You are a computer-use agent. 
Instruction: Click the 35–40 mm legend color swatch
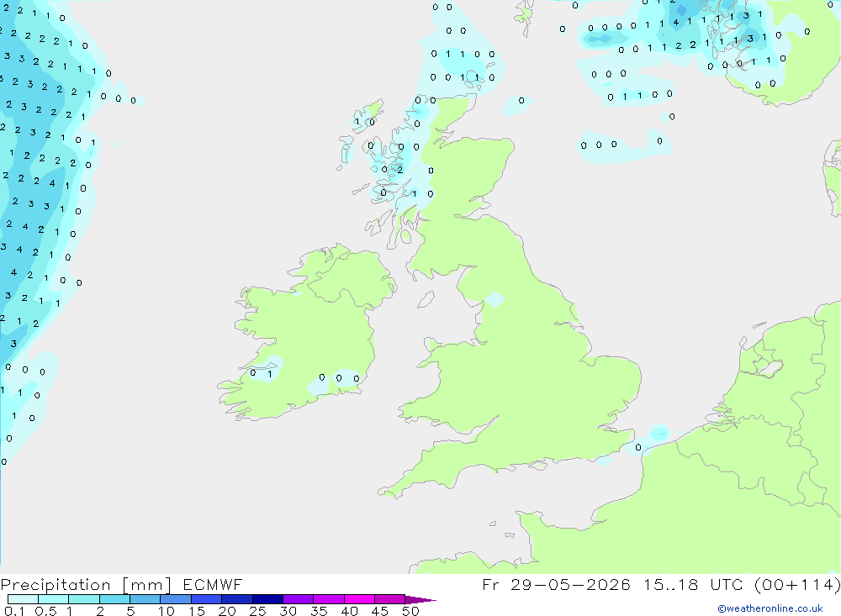click(x=328, y=599)
